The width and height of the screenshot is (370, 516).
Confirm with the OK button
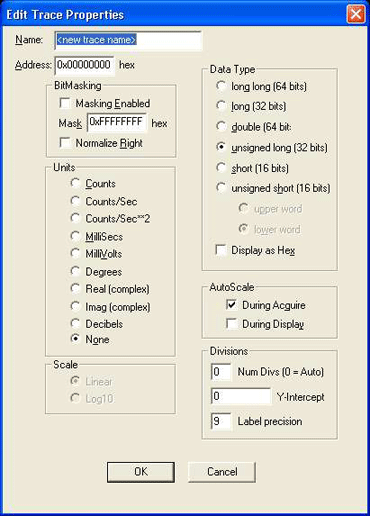[141, 472]
